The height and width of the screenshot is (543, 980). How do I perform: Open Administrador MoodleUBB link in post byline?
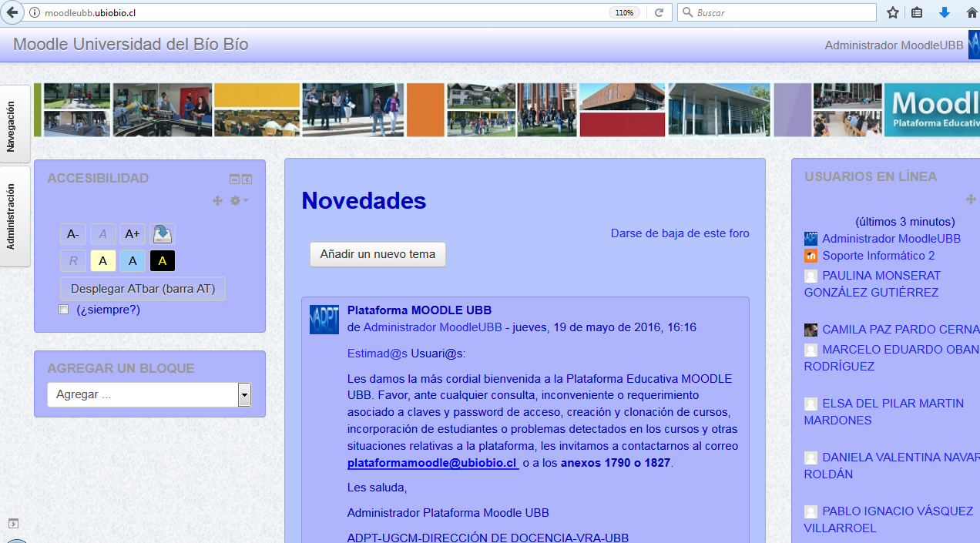(x=433, y=327)
